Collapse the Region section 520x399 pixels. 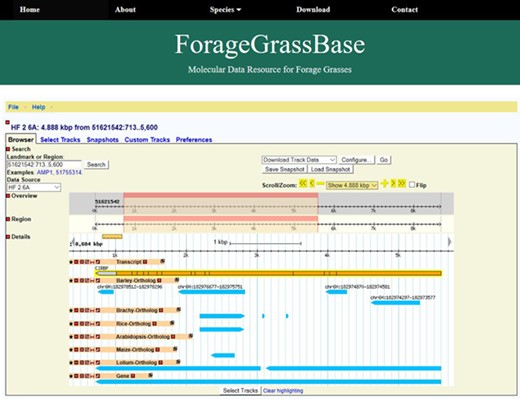click(x=8, y=219)
